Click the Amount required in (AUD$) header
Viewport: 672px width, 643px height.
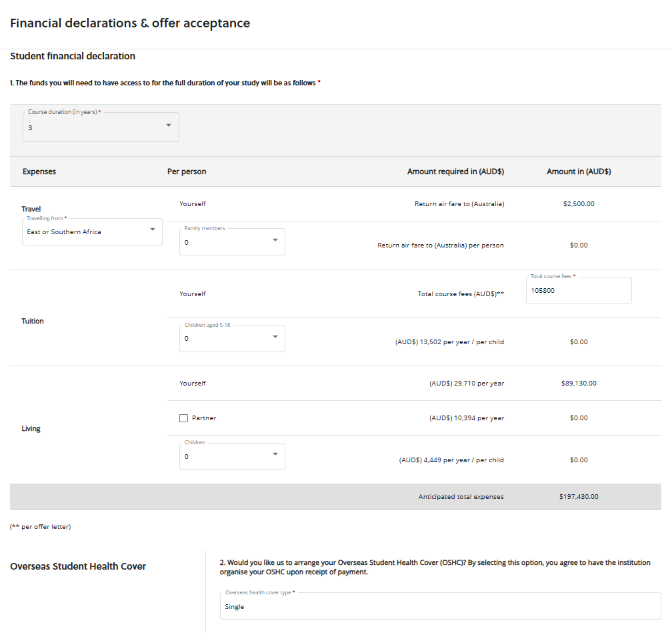[455, 171]
